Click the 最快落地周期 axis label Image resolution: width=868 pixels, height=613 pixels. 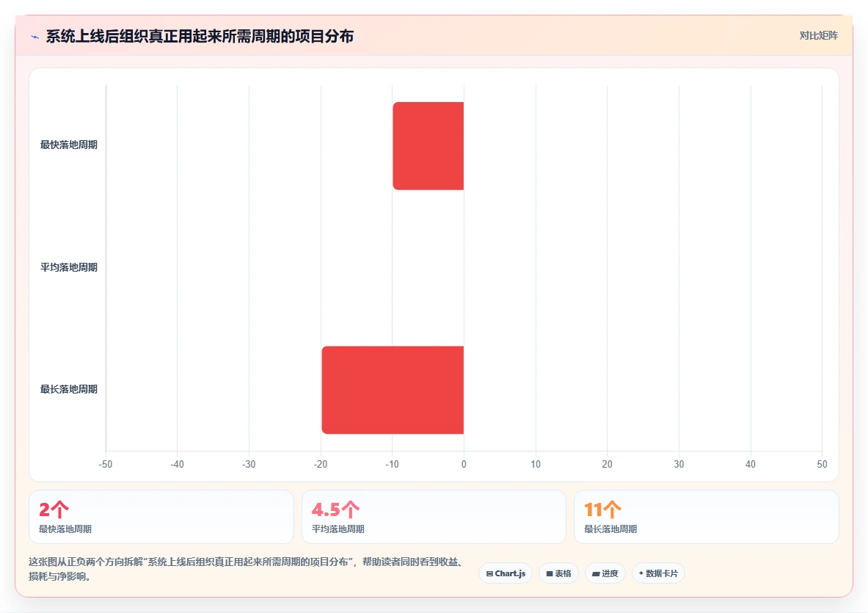(69, 145)
